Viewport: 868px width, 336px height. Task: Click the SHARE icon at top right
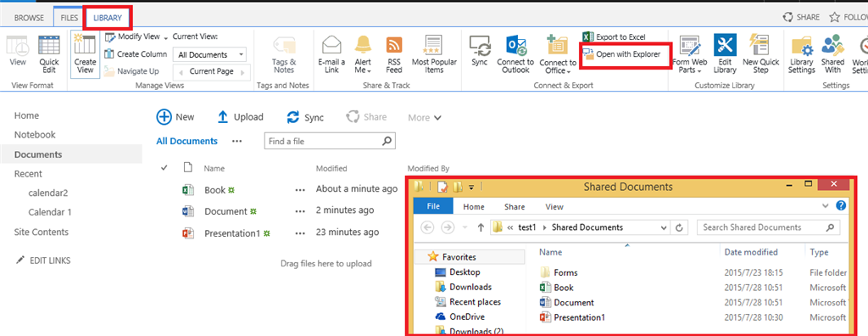pyautogui.click(x=787, y=17)
